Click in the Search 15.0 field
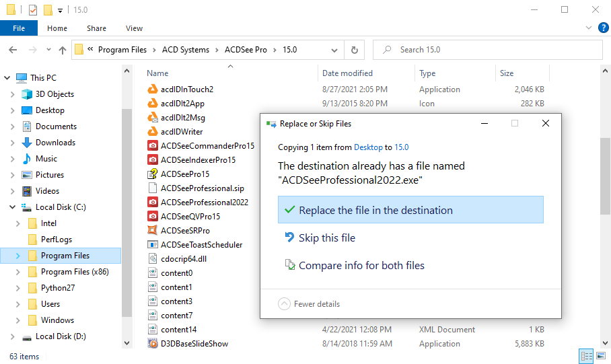Screen dimensions: 611x364 pos(487,50)
